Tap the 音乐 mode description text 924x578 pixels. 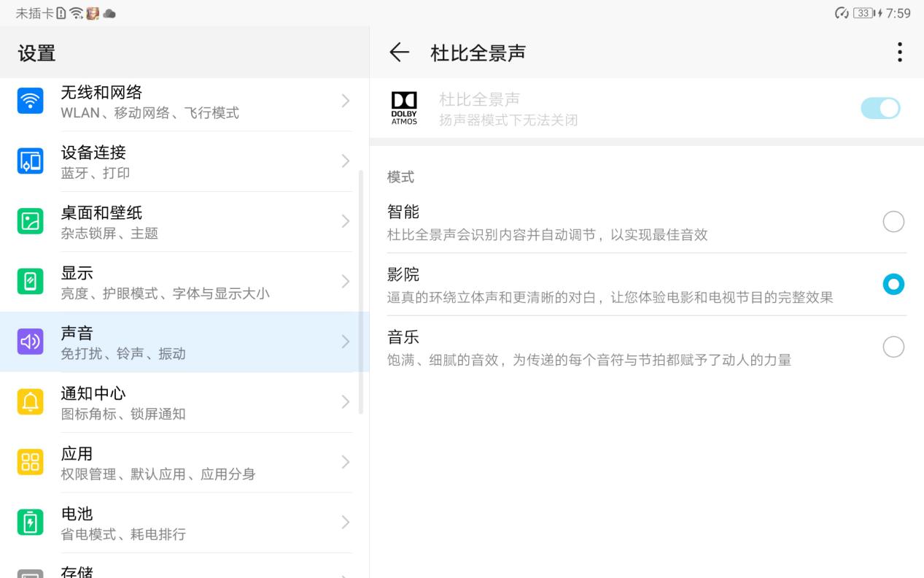pyautogui.click(x=589, y=360)
